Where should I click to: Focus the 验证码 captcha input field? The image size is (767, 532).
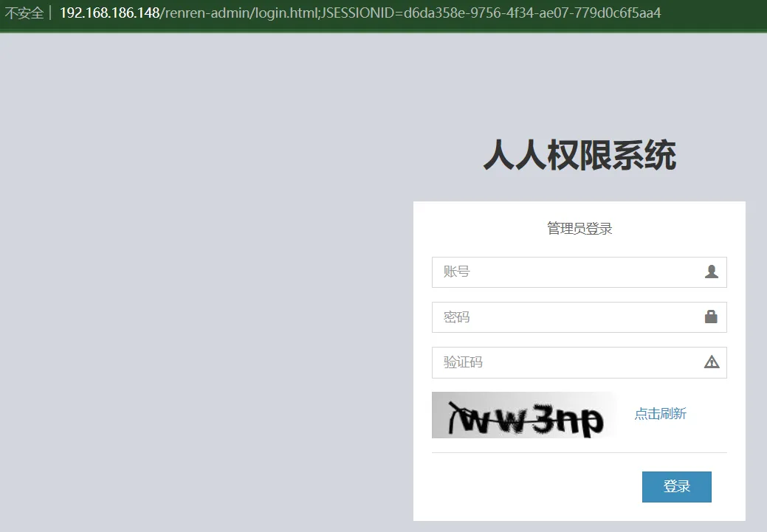(565, 362)
